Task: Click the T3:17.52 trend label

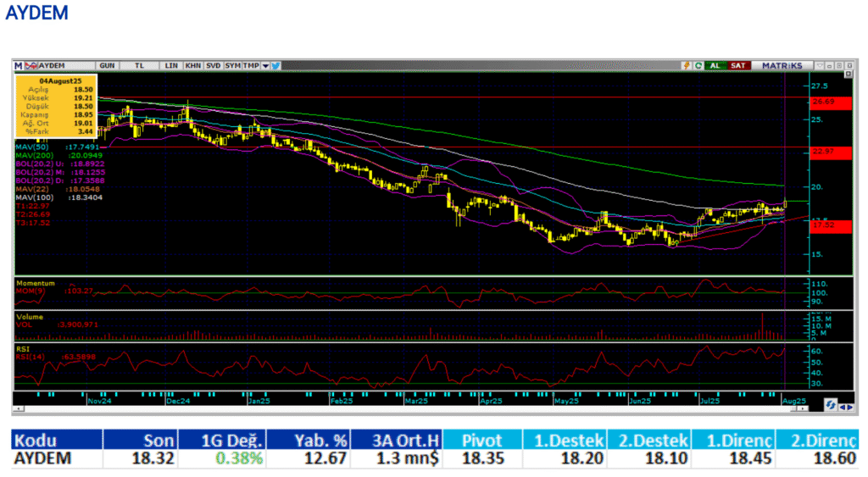Action: pos(33,223)
